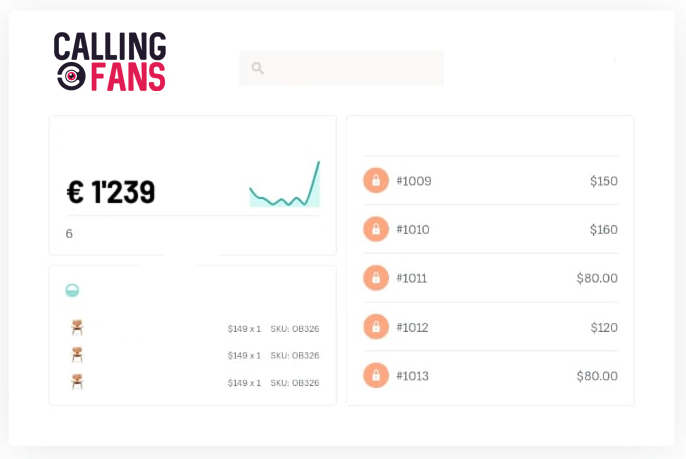
Task: Click the third chair product thumbnail
Action: tap(77, 382)
